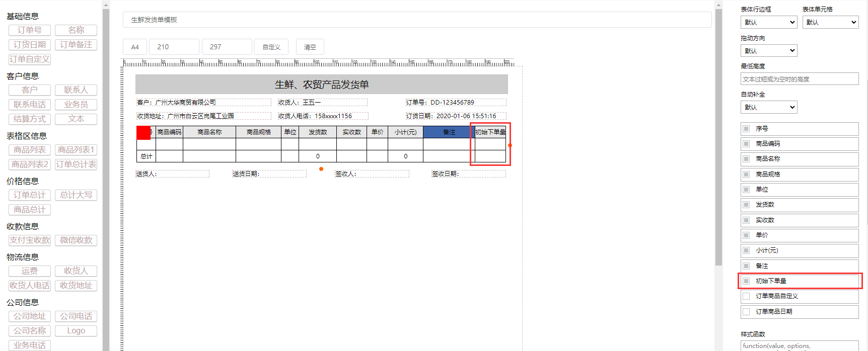Image resolution: width=868 pixels, height=351 pixels.
Task: Select the Logo element under 公司信息
Action: (x=76, y=331)
